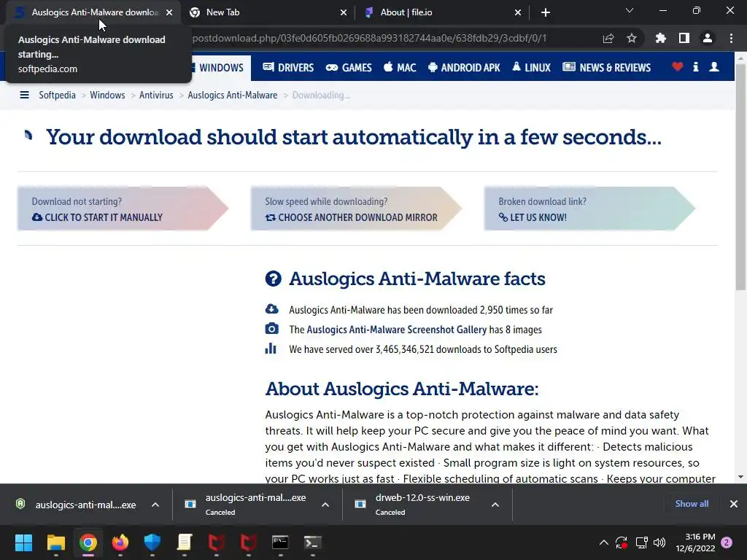Open the Chrome profile avatar
Image resolution: width=747 pixels, height=560 pixels.
click(708, 39)
